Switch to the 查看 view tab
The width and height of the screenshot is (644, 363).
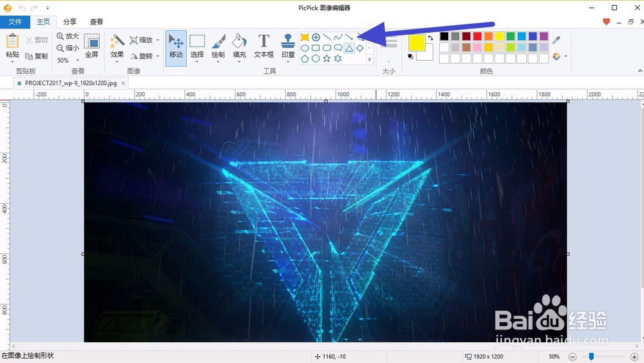(97, 22)
